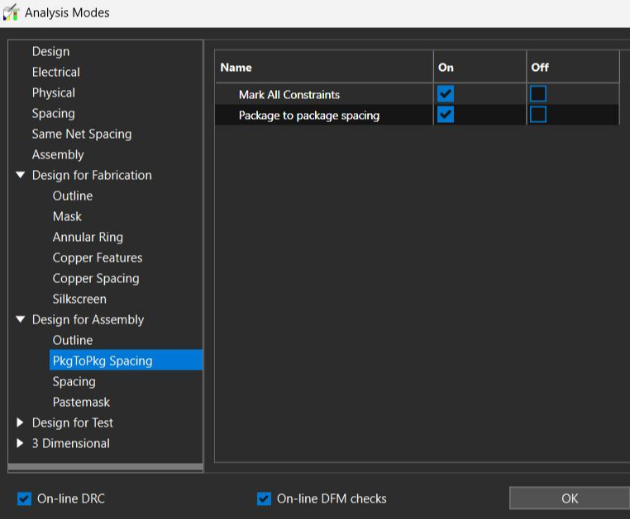Select the Copper Spacing item
Screen dimensions: 630x519
point(96,278)
